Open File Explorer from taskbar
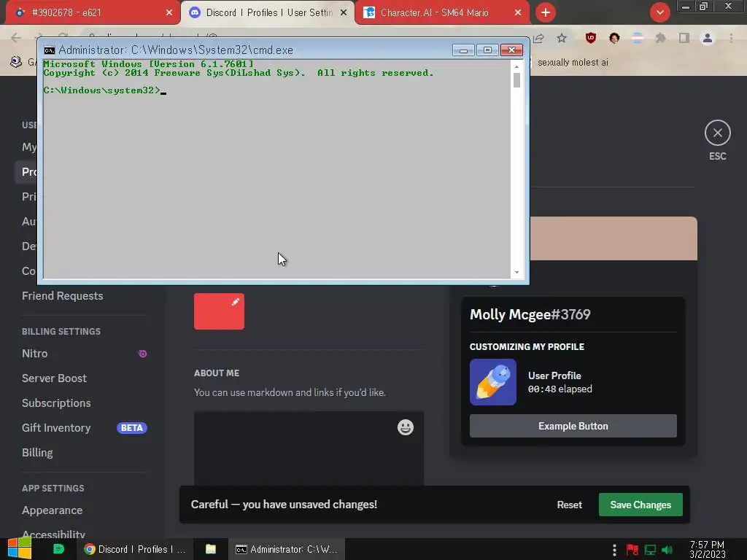Viewport: 747px width, 560px height. pyautogui.click(x=211, y=549)
